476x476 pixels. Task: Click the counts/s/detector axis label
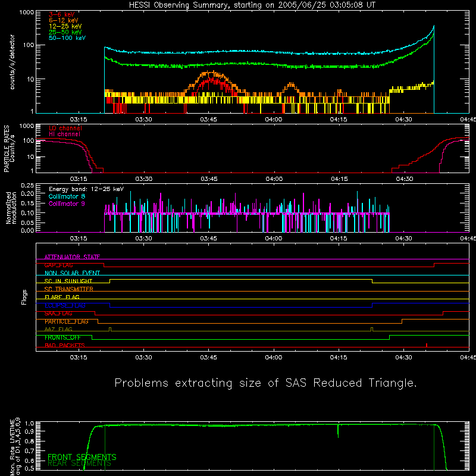point(12,62)
